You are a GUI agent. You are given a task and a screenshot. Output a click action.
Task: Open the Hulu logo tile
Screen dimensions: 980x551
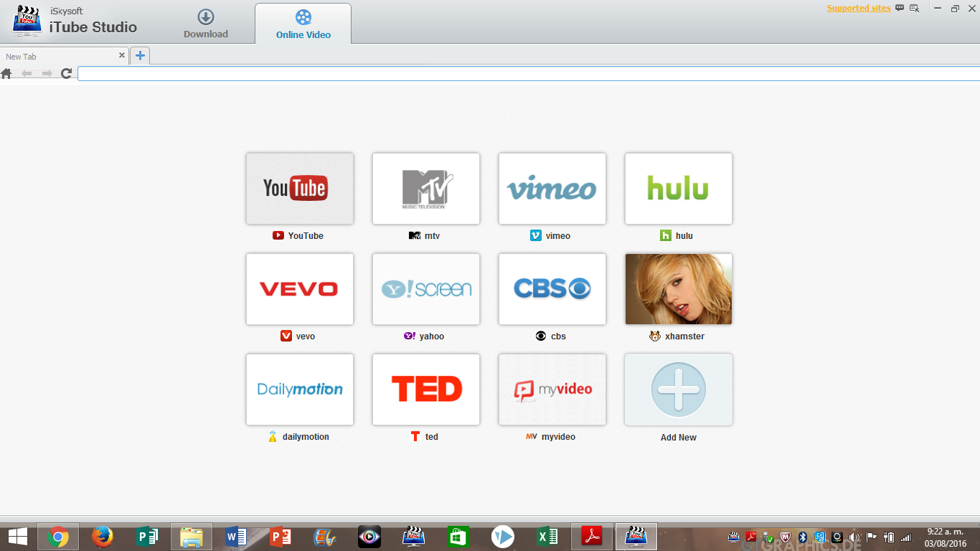click(679, 189)
